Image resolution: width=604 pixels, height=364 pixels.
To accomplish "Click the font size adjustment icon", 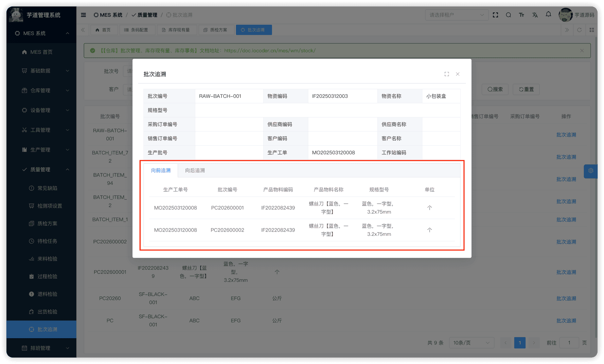I will point(521,15).
